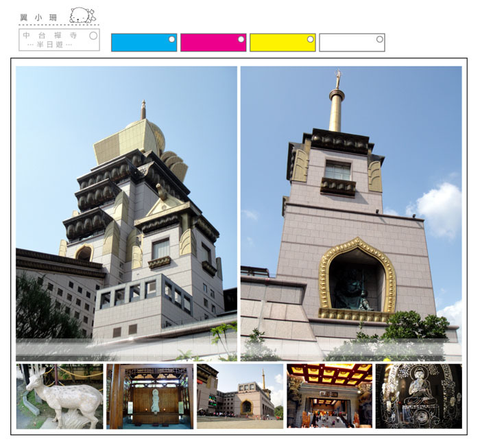Click the large right golden spire photo
Screen dimensions: 480x448
click(x=351, y=213)
